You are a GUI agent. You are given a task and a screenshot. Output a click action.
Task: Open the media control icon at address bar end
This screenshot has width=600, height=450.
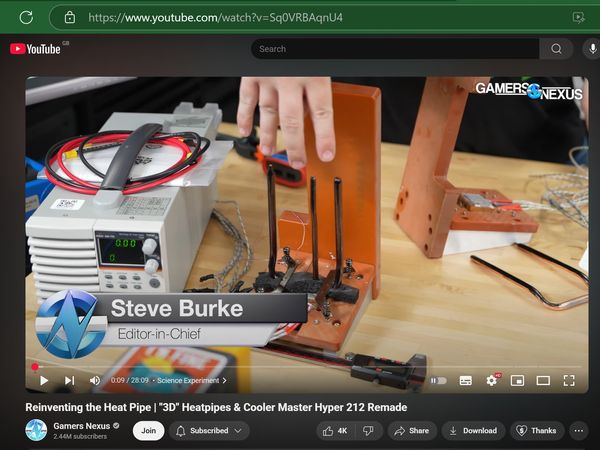coord(578,17)
